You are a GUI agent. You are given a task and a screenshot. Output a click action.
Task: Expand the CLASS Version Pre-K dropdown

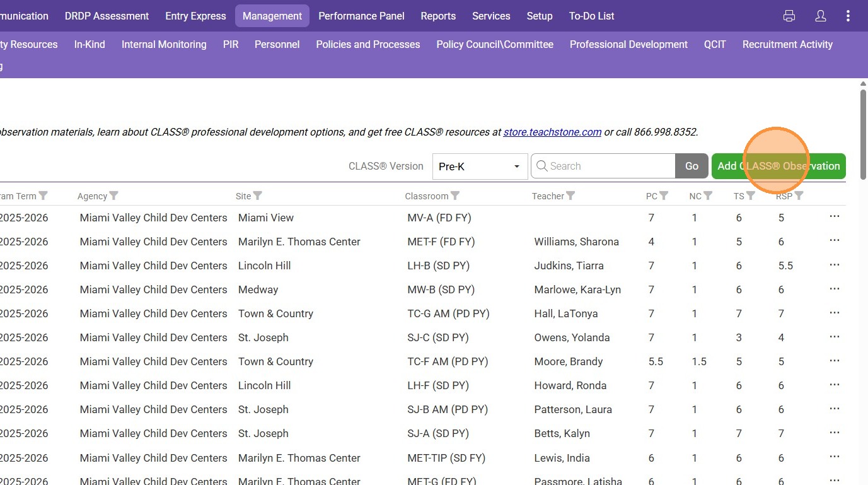coord(480,167)
